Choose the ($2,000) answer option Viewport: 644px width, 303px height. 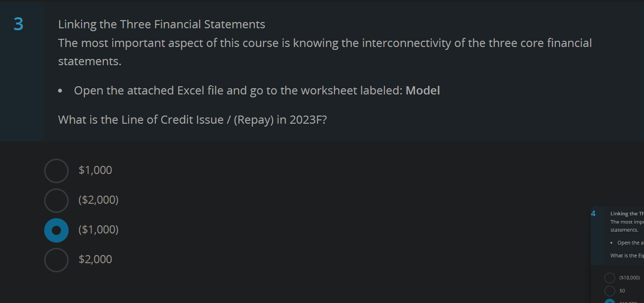click(x=56, y=200)
